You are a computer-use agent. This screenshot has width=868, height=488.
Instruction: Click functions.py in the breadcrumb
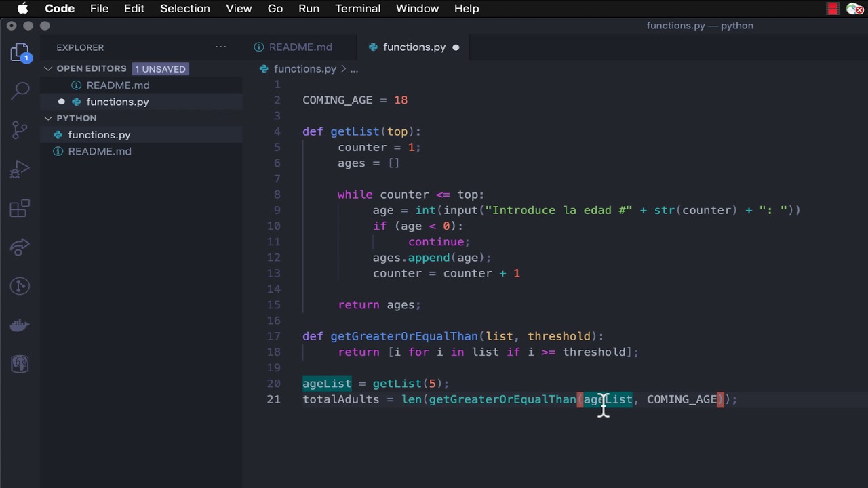305,69
